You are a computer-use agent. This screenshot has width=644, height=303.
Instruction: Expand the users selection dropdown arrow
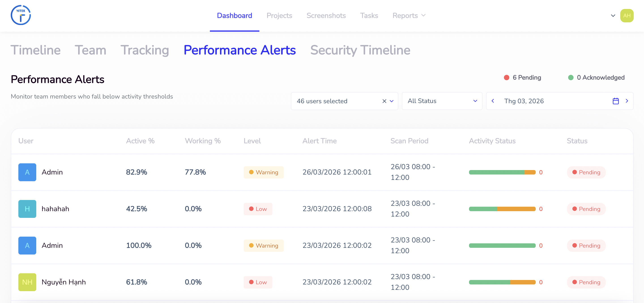click(x=392, y=101)
